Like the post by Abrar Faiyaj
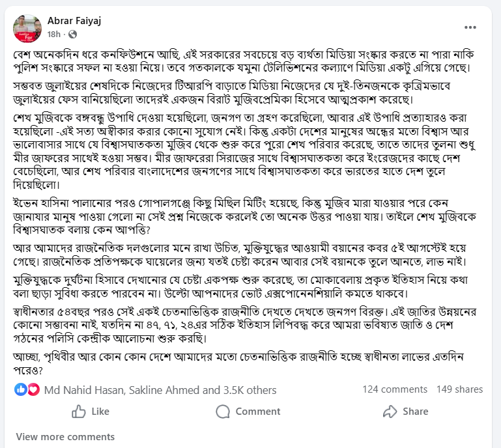 (x=90, y=412)
